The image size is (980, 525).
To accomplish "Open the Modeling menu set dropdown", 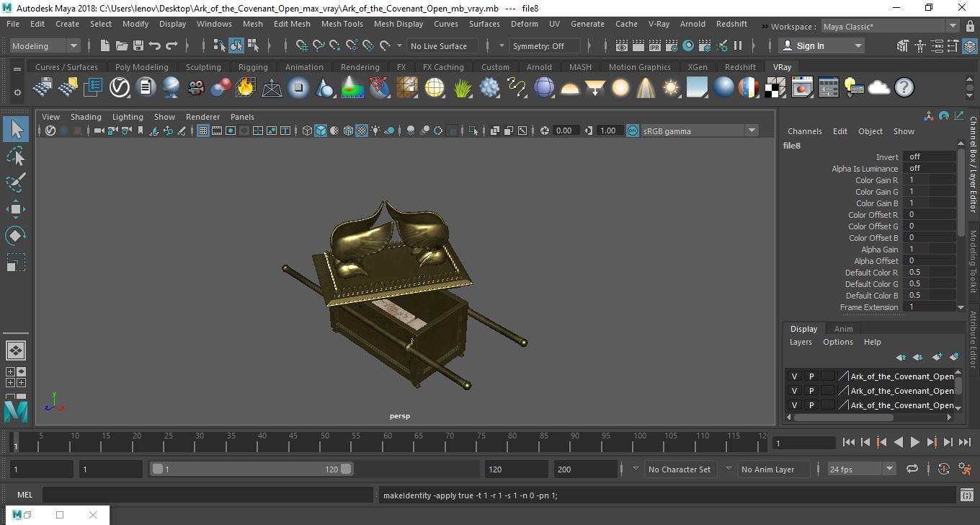I will pos(45,45).
